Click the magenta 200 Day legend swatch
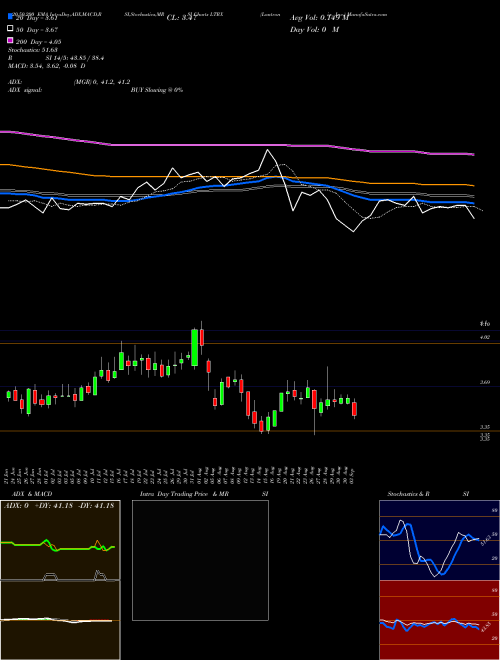500x660 pixels. [10, 40]
